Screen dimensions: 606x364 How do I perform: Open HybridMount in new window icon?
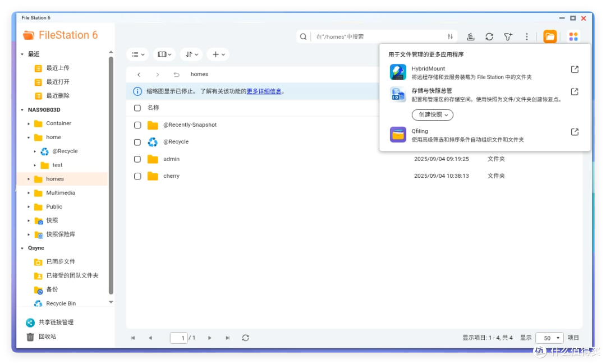[575, 70]
